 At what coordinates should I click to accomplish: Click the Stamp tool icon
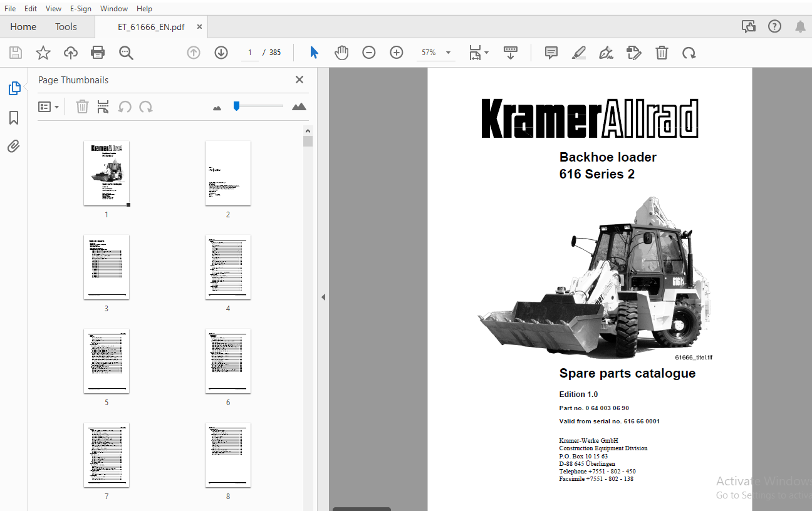click(x=634, y=53)
